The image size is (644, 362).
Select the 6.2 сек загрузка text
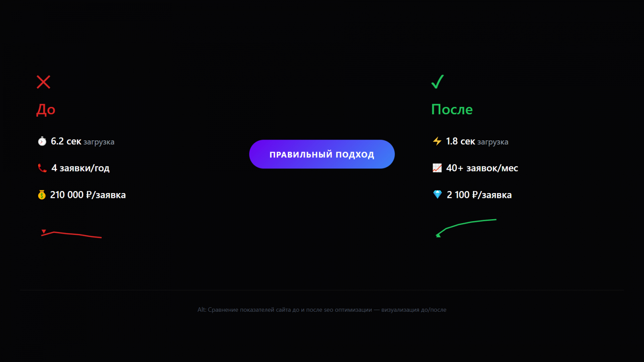83,142
